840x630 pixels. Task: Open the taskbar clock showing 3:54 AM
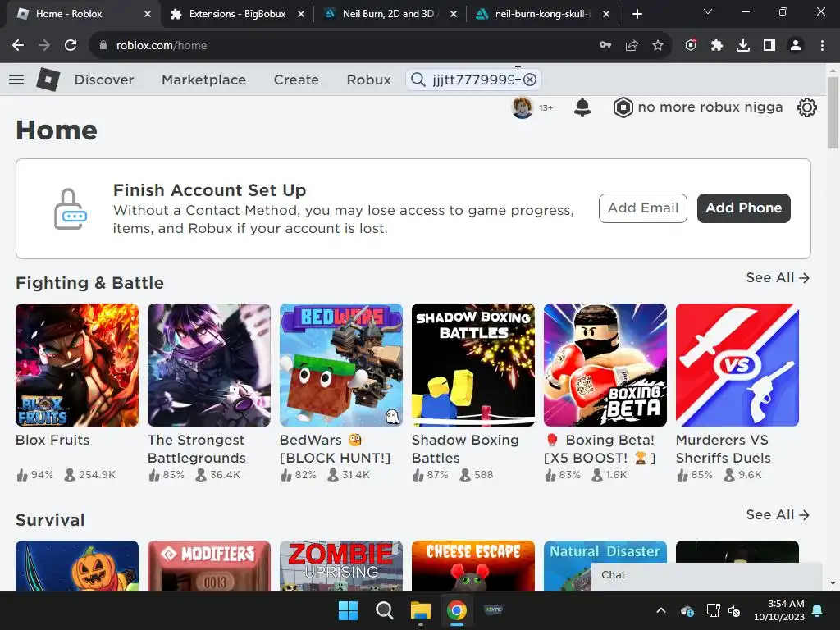tap(779, 610)
